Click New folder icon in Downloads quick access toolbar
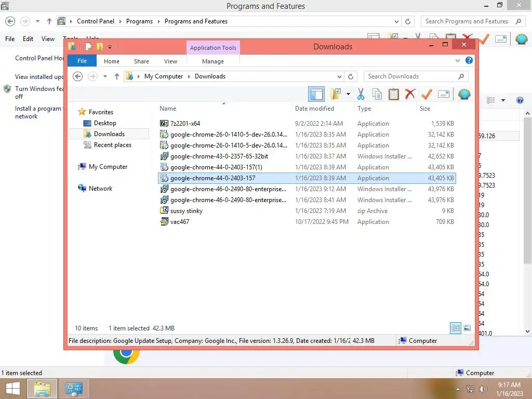The height and width of the screenshot is (399, 532). click(100, 47)
